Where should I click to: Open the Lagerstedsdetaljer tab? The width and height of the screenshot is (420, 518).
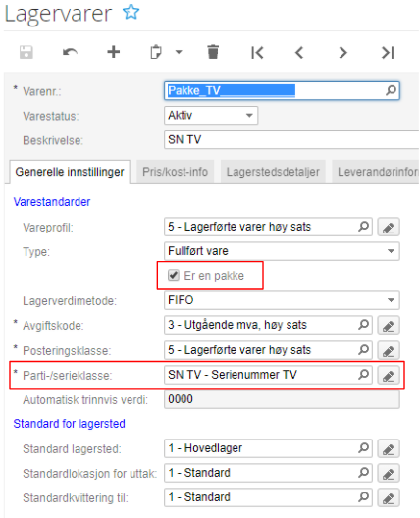pos(273,172)
